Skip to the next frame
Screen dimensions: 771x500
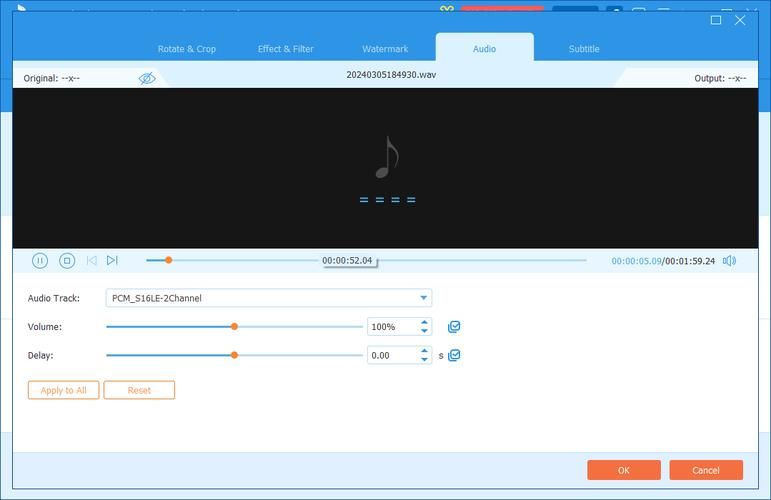(112, 261)
